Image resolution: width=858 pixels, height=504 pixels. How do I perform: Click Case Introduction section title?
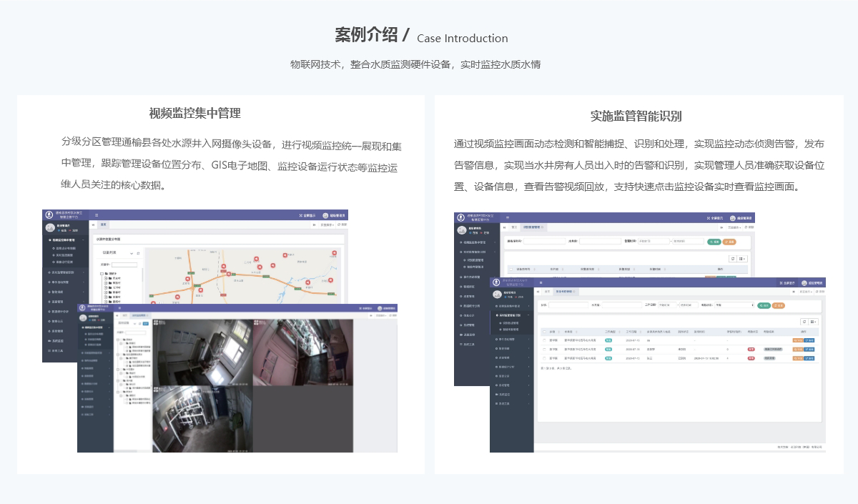[463, 38]
